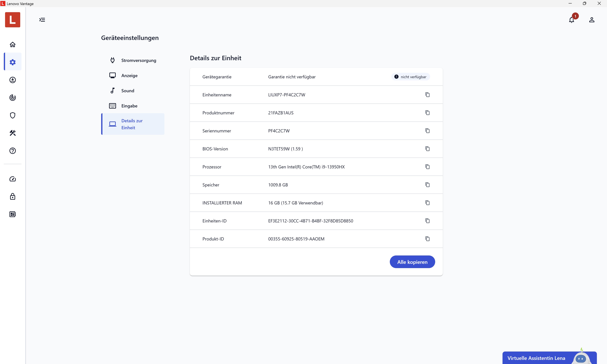Copy the Einheiten-ID value
Image resolution: width=607 pixels, height=364 pixels.
(427, 221)
